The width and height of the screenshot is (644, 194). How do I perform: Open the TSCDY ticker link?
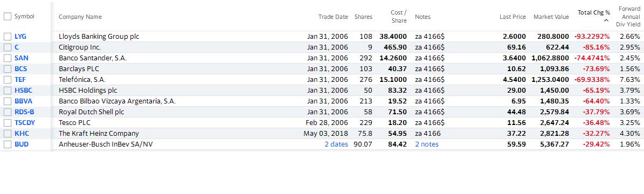[x=25, y=122]
